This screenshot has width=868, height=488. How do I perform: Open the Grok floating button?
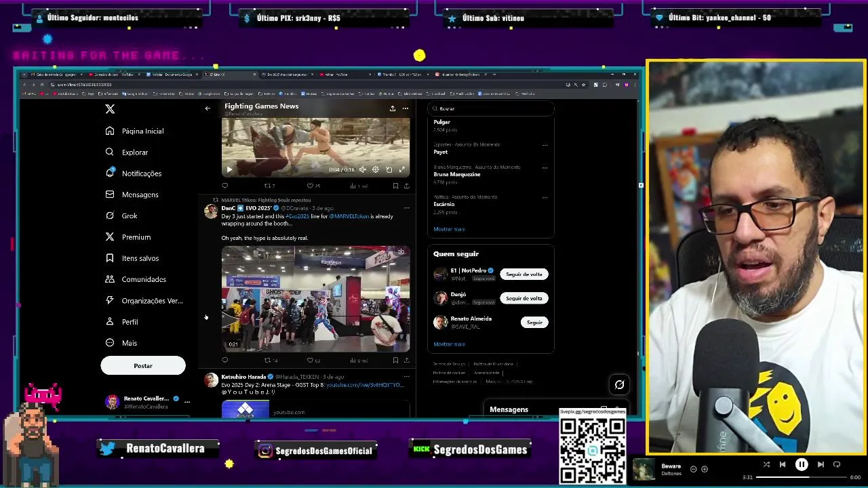click(x=619, y=385)
